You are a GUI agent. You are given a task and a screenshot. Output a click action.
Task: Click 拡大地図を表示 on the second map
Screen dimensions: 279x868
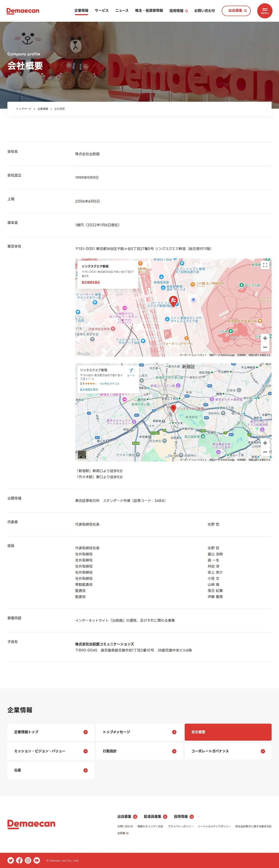[x=89, y=390]
